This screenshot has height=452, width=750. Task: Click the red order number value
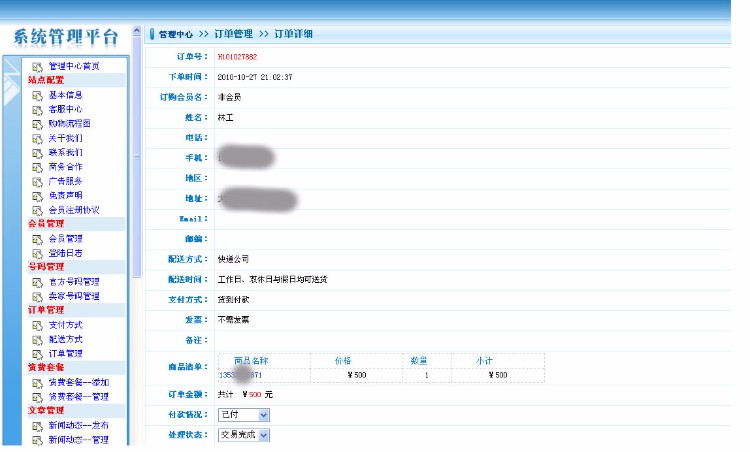click(x=237, y=57)
